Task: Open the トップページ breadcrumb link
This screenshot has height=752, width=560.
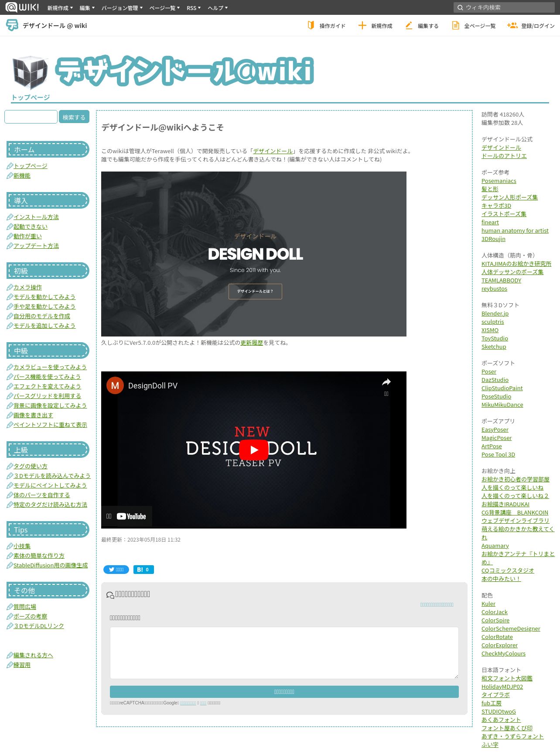Action: click(31, 97)
